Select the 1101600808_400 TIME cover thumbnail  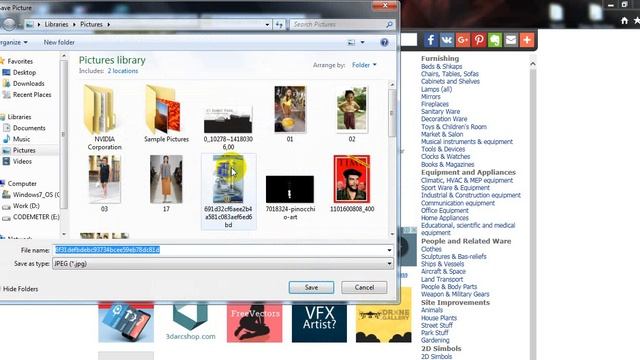tap(352, 184)
